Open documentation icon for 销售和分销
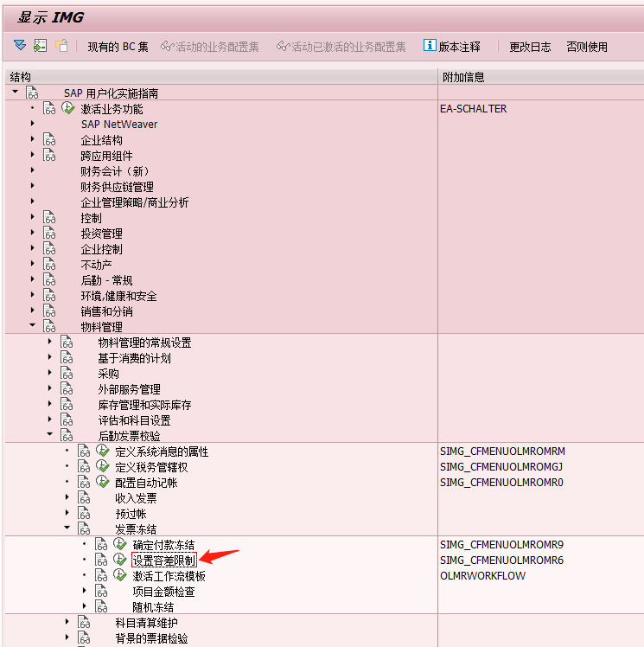The image size is (644, 647). pyautogui.click(x=49, y=311)
